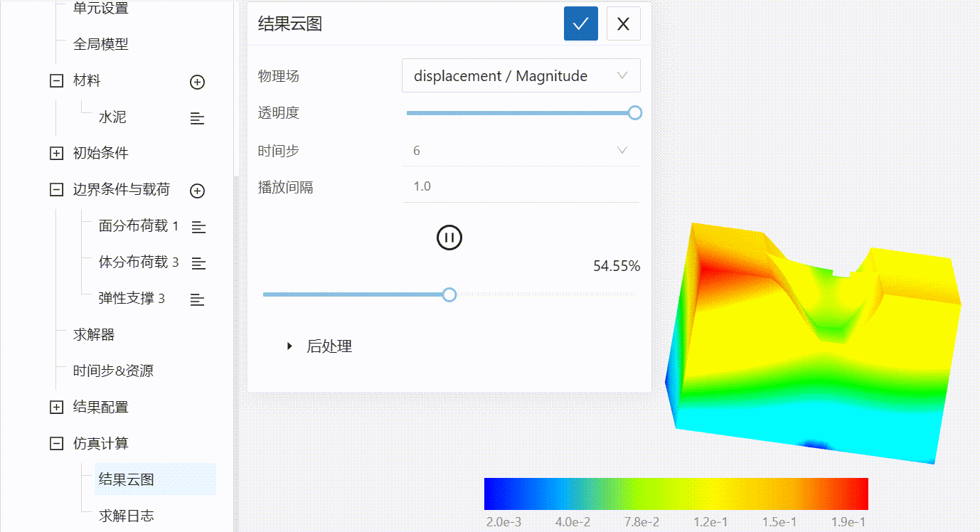Click the 透明度 slider handle
The image size is (980, 532).
coord(635,112)
